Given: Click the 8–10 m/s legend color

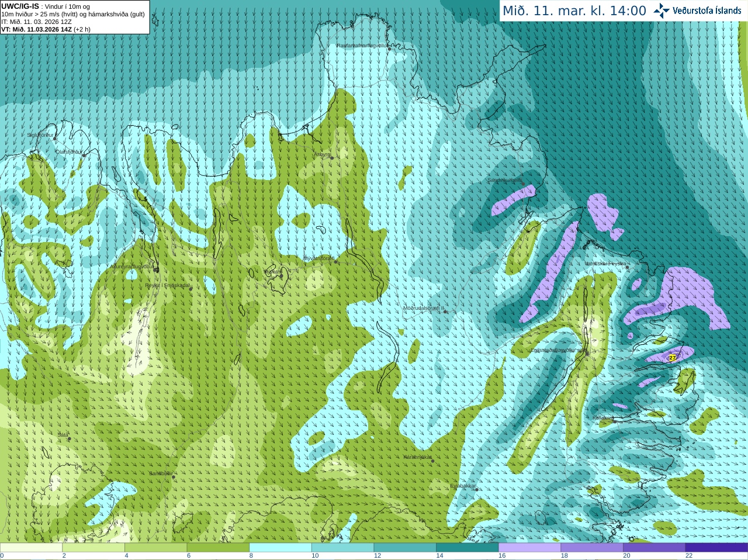Looking at the screenshot, I should 280,548.
